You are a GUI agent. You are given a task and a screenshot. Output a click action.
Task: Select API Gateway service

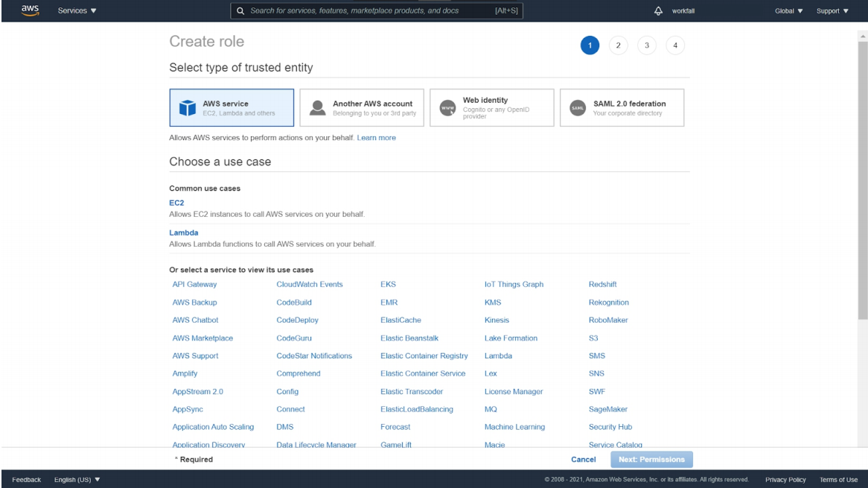194,284
